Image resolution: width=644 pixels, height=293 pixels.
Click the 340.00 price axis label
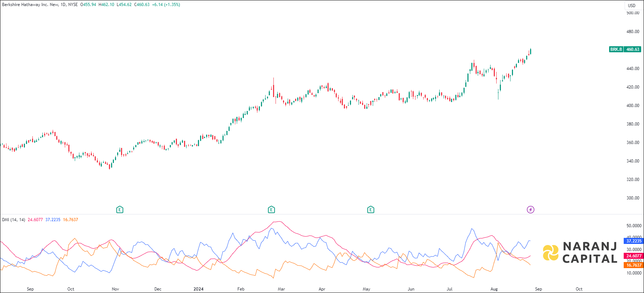(x=633, y=161)
